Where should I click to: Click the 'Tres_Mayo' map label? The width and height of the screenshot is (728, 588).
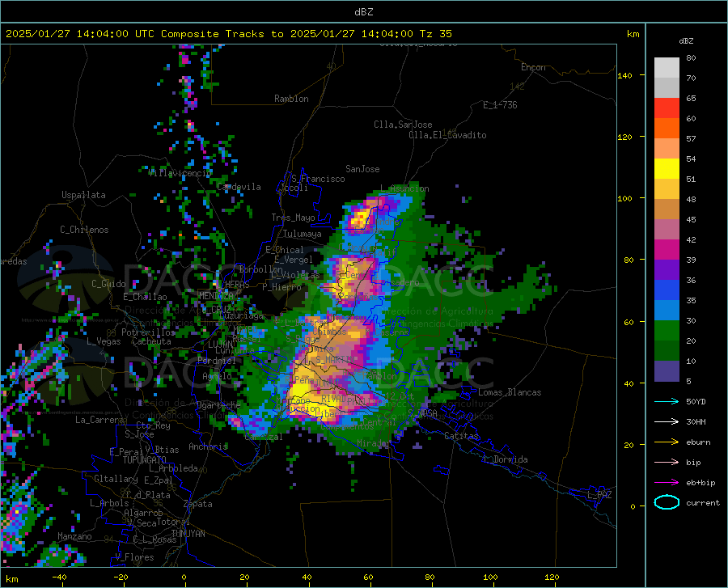pos(293,218)
